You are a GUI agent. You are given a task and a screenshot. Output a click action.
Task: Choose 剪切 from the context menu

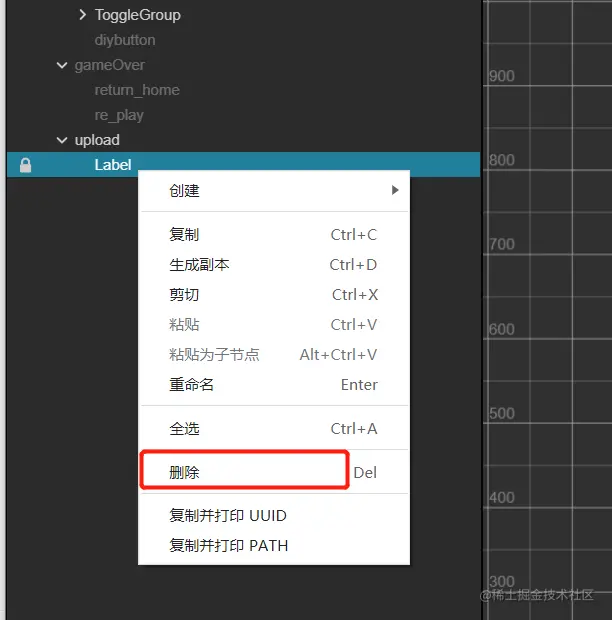(274, 295)
